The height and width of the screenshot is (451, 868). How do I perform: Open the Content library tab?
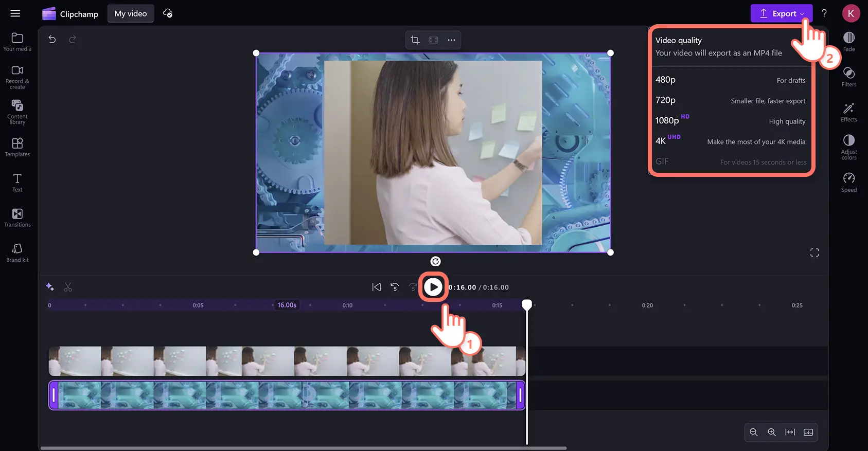[17, 112]
